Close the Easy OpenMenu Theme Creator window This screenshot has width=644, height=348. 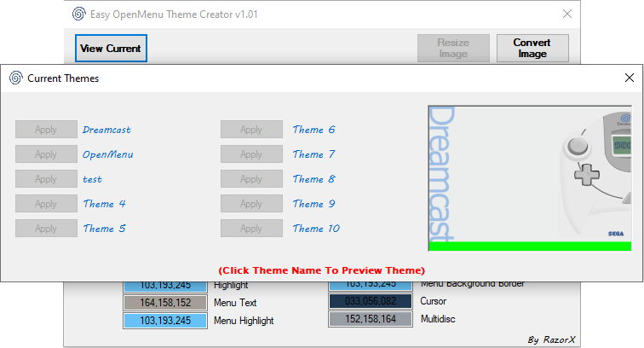click(567, 14)
